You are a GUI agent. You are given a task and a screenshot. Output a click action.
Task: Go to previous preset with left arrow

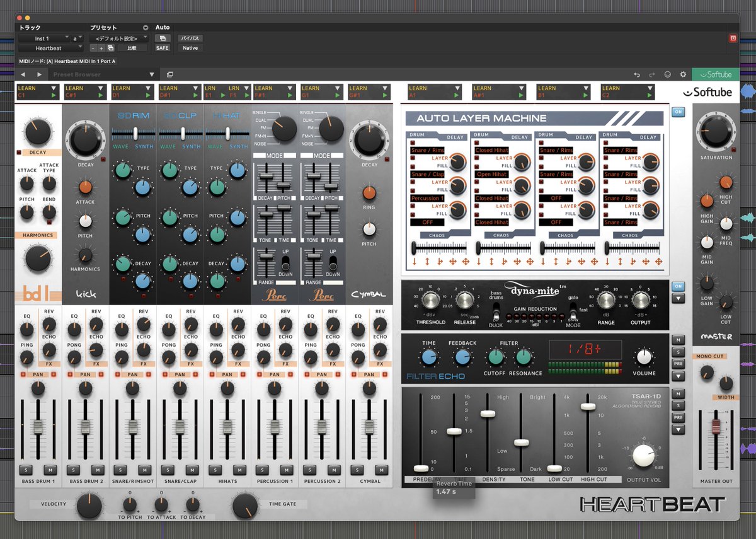[23, 74]
